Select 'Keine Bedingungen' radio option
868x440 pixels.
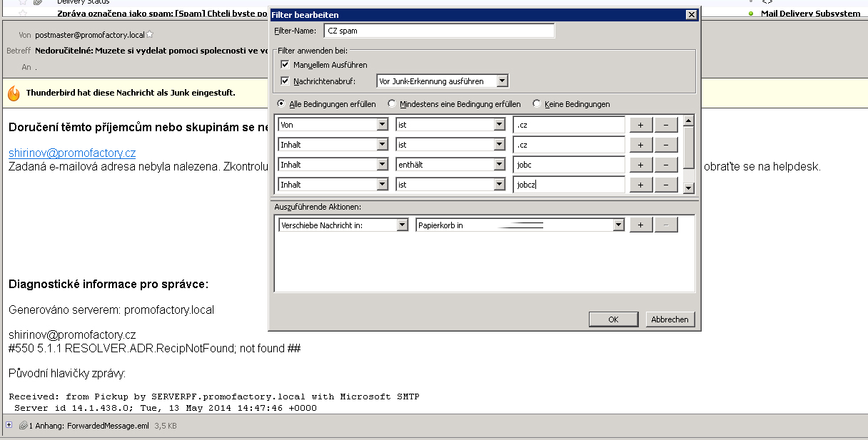click(537, 104)
